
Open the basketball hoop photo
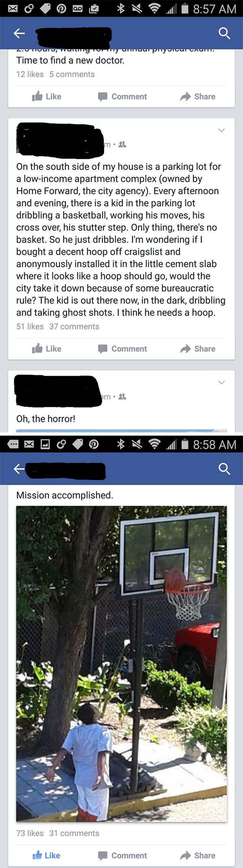(122, 664)
